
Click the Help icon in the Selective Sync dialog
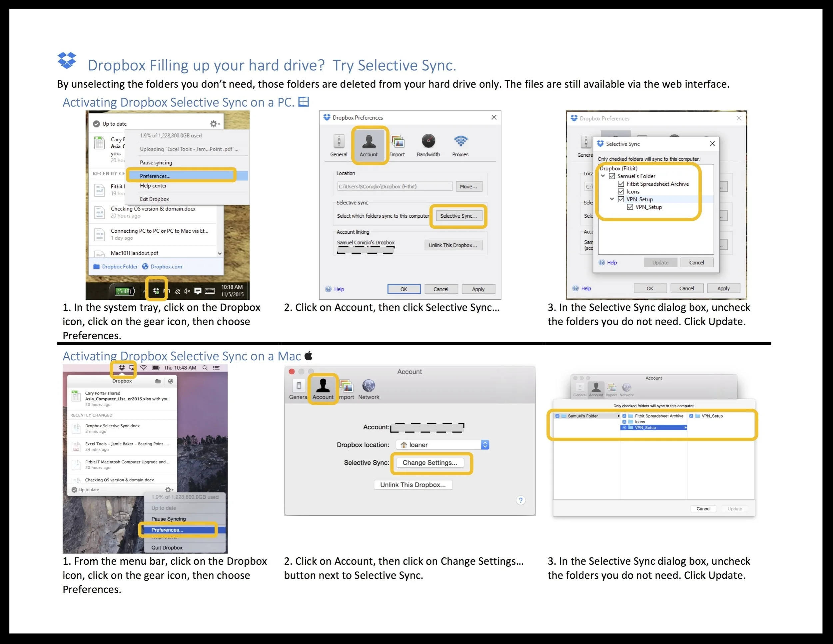601,262
